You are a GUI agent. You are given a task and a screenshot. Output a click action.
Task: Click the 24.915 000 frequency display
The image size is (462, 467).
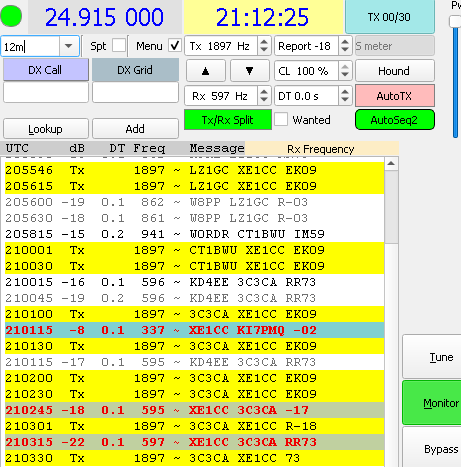click(x=104, y=17)
